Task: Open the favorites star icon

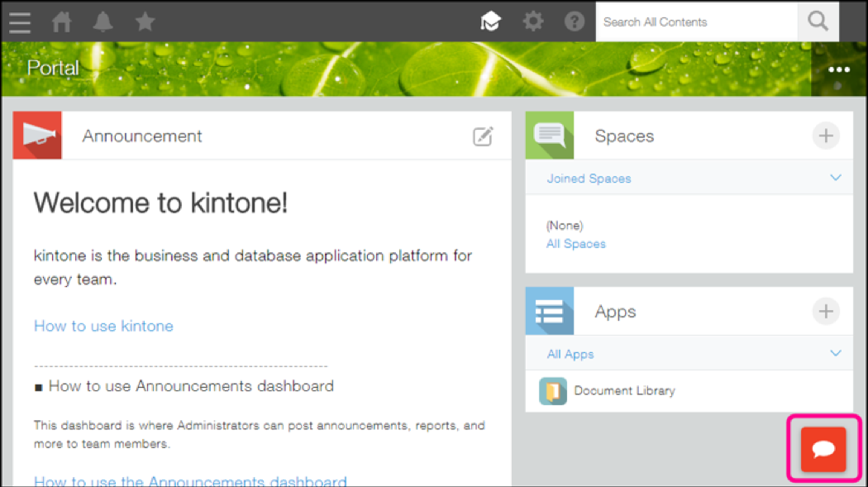Action: point(145,21)
